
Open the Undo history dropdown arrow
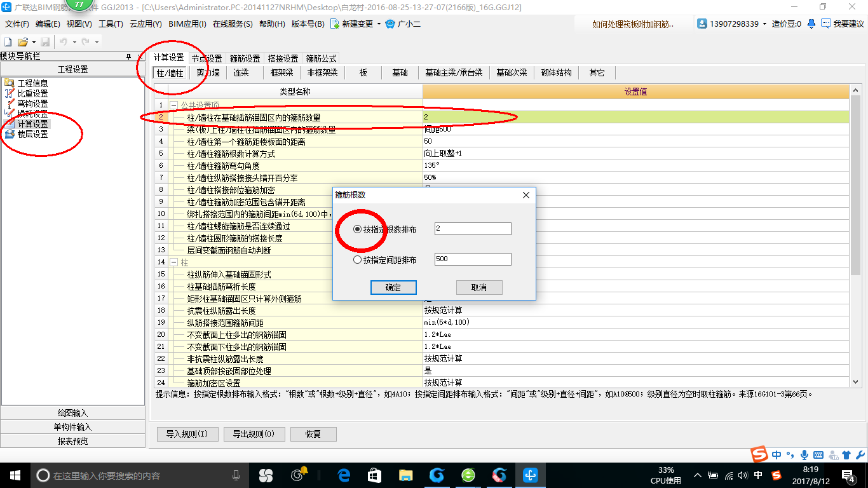tap(74, 42)
